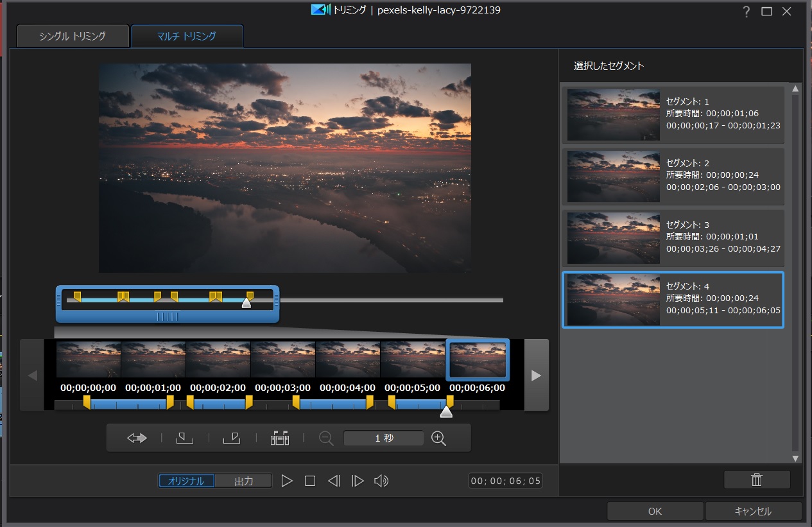Image resolution: width=812 pixels, height=527 pixels.
Task: Toggle preview to 出力 mode
Action: (243, 481)
